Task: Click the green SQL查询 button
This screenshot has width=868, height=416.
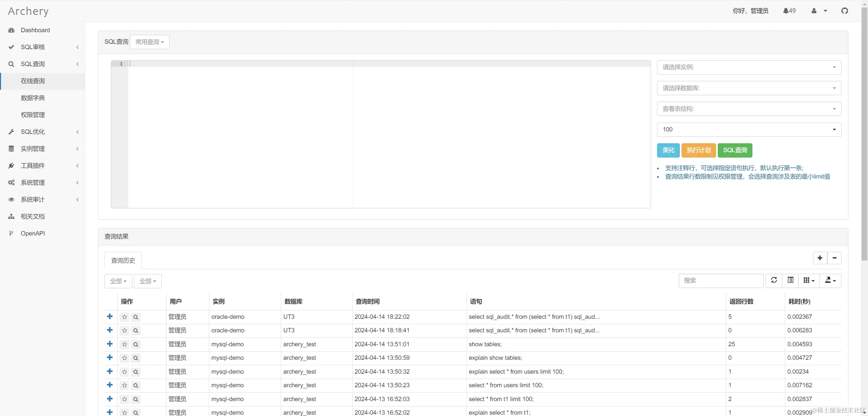Action: [735, 150]
